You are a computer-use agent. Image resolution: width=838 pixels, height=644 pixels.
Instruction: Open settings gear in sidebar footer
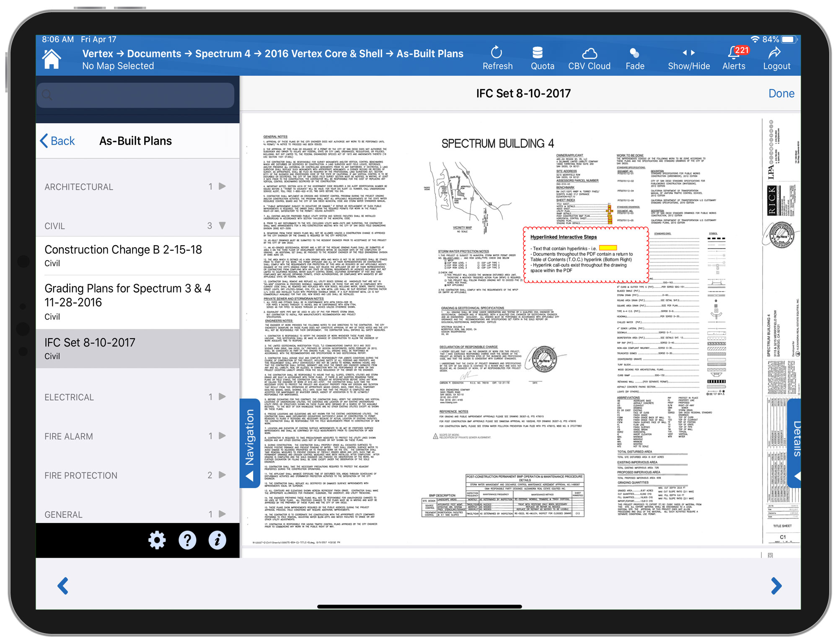(x=157, y=541)
